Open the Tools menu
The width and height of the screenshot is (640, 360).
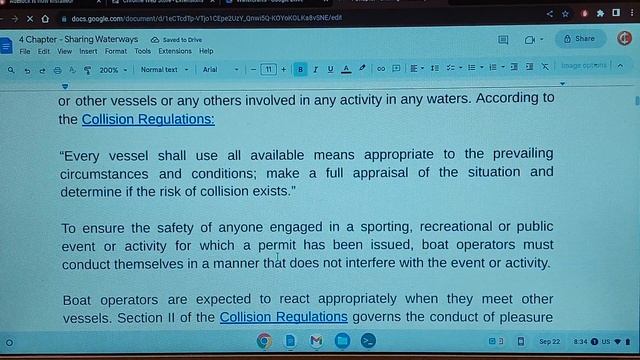pos(142,51)
